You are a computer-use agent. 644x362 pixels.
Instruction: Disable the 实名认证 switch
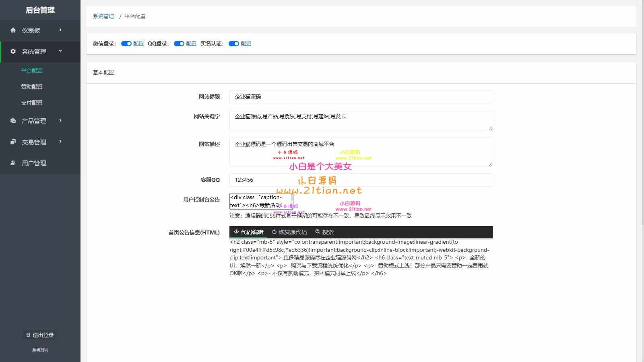(x=234, y=43)
